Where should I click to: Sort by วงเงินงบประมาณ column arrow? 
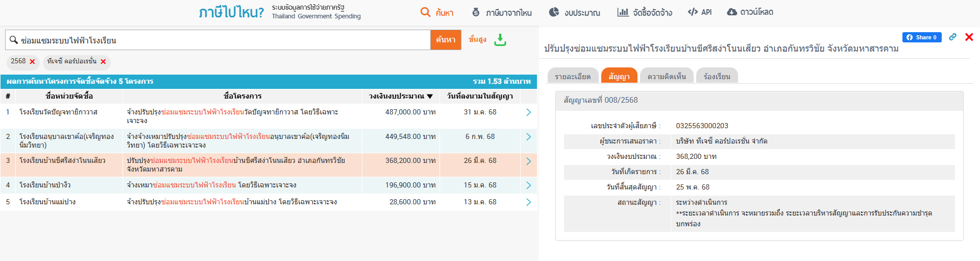[430, 96]
